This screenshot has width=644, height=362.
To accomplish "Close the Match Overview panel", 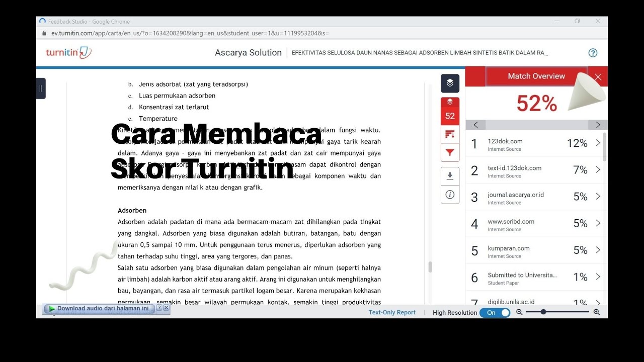I will 598,77.
